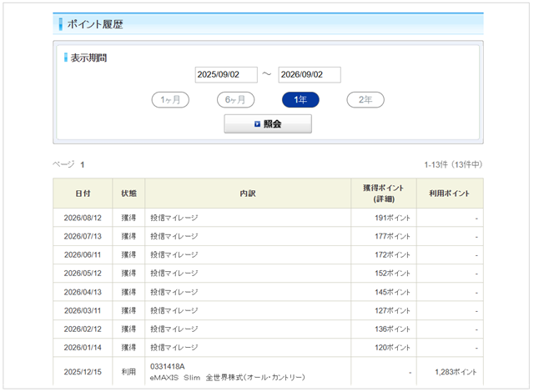Edit the start date field 2025/09/02
The width and height of the screenshot is (534, 392).
point(226,74)
